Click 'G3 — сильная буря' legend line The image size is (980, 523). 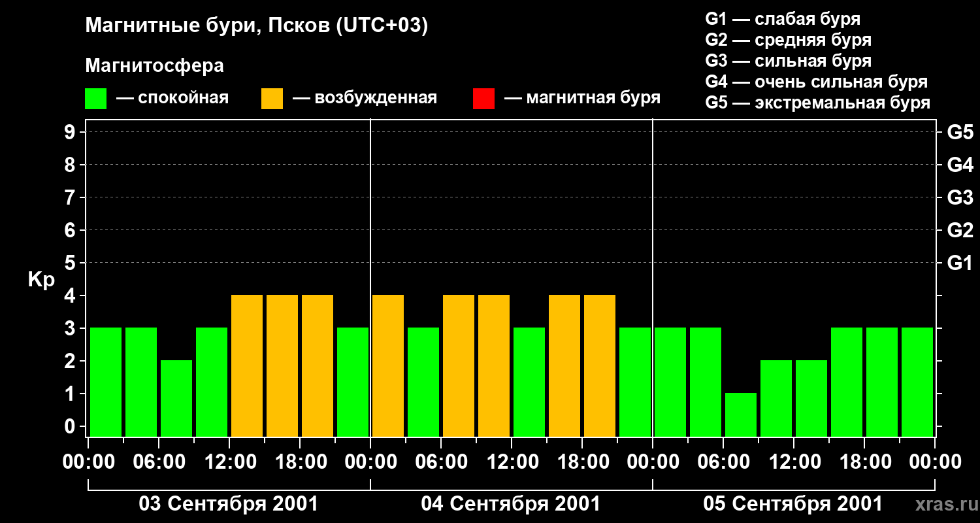pyautogui.click(x=789, y=61)
